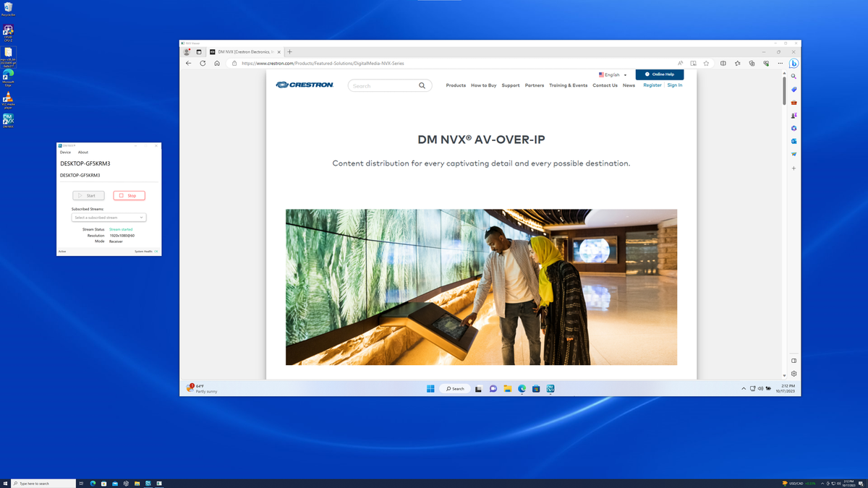Open the Products navigation menu

[x=456, y=85]
